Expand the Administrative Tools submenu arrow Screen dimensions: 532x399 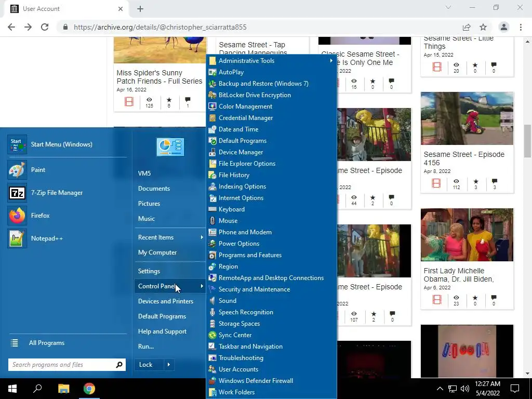331,60
